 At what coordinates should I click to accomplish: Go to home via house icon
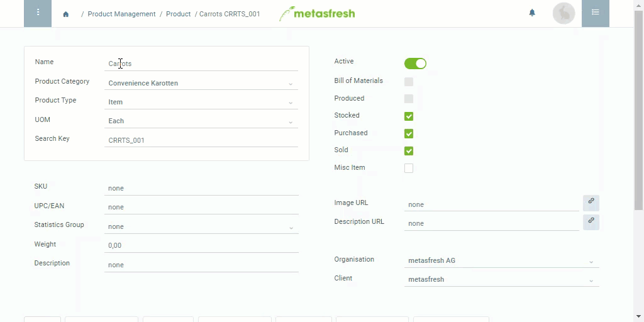click(x=65, y=14)
